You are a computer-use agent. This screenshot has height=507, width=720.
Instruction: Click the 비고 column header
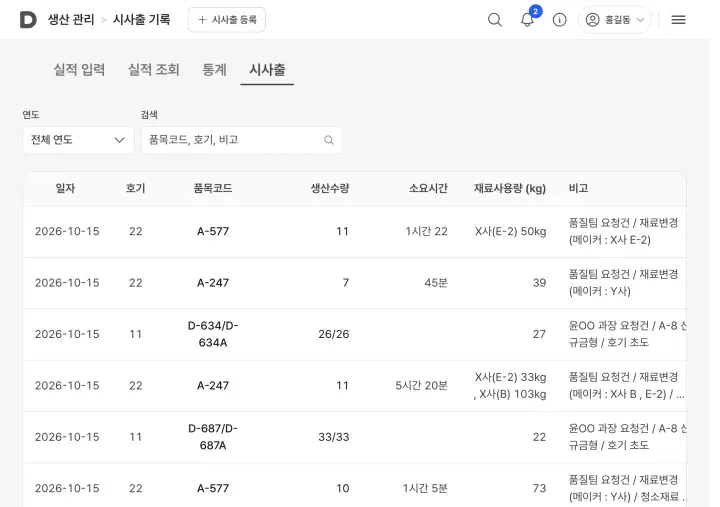(579, 188)
